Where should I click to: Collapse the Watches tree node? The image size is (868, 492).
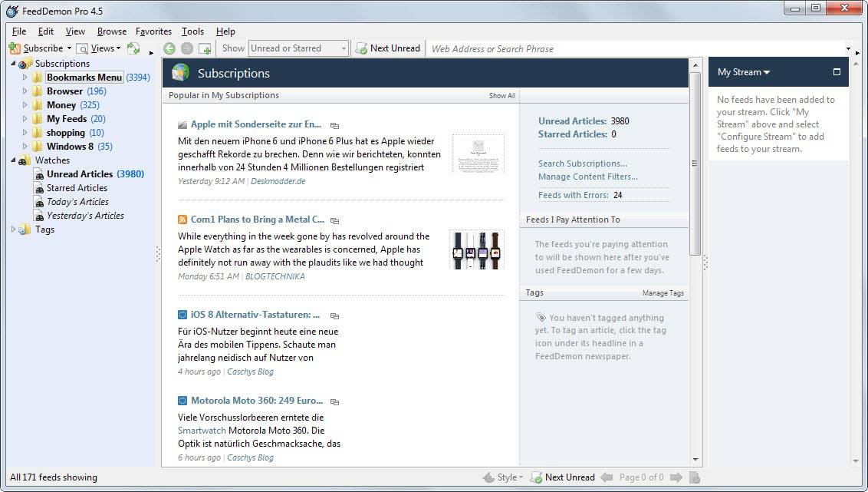(13, 160)
